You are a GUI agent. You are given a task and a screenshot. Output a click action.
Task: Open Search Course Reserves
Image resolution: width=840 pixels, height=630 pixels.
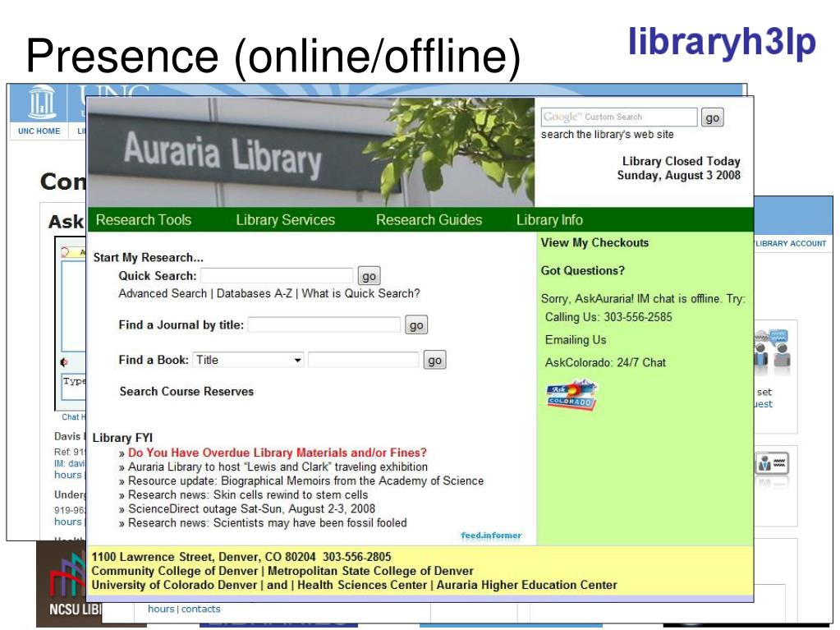[x=186, y=392]
